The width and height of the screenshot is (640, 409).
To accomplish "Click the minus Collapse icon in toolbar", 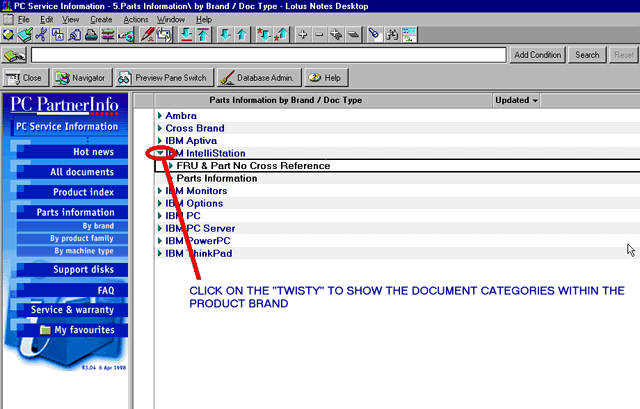I will pyautogui.click(x=320, y=35).
